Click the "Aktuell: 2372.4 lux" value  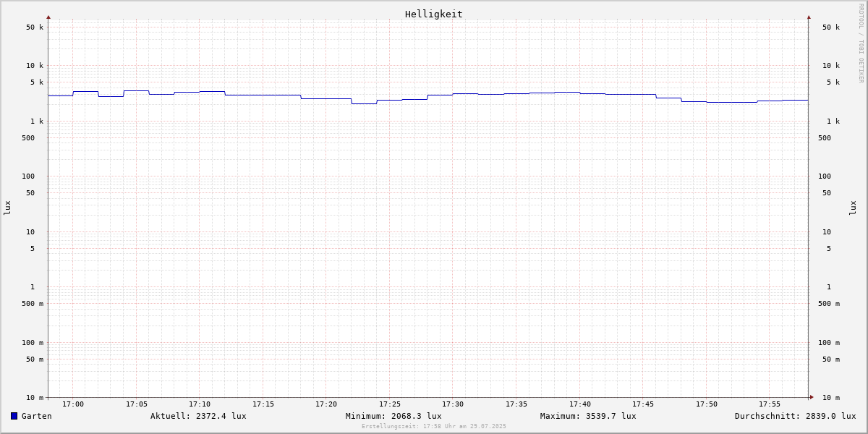198,416
